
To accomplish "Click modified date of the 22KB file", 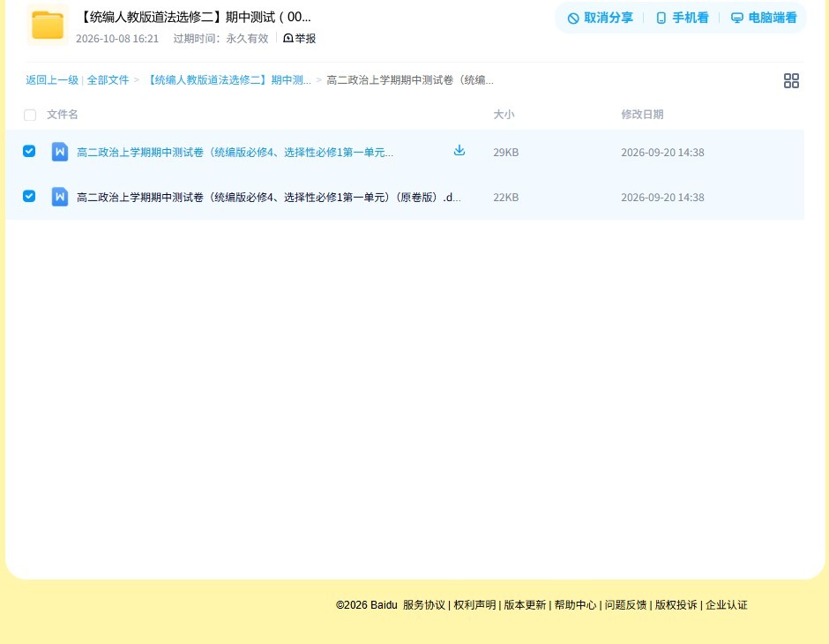I will pyautogui.click(x=662, y=198).
